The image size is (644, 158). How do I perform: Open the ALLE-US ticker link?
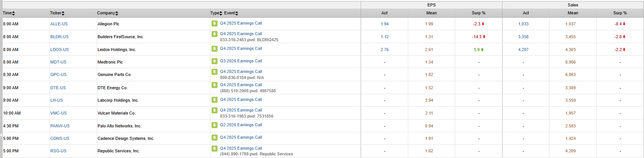[59, 24]
